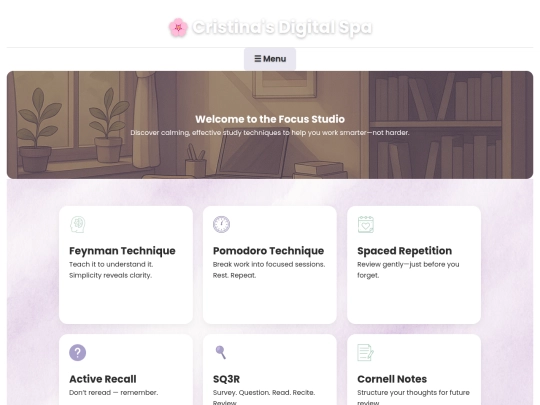This screenshot has width=540, height=405.
Task: Select the Active Recall card title
Action: point(103,379)
